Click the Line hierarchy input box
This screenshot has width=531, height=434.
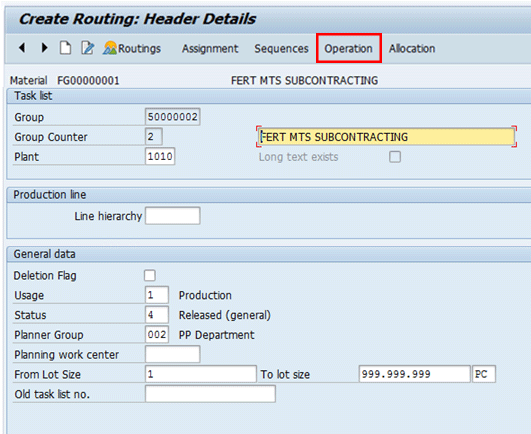coord(173,216)
